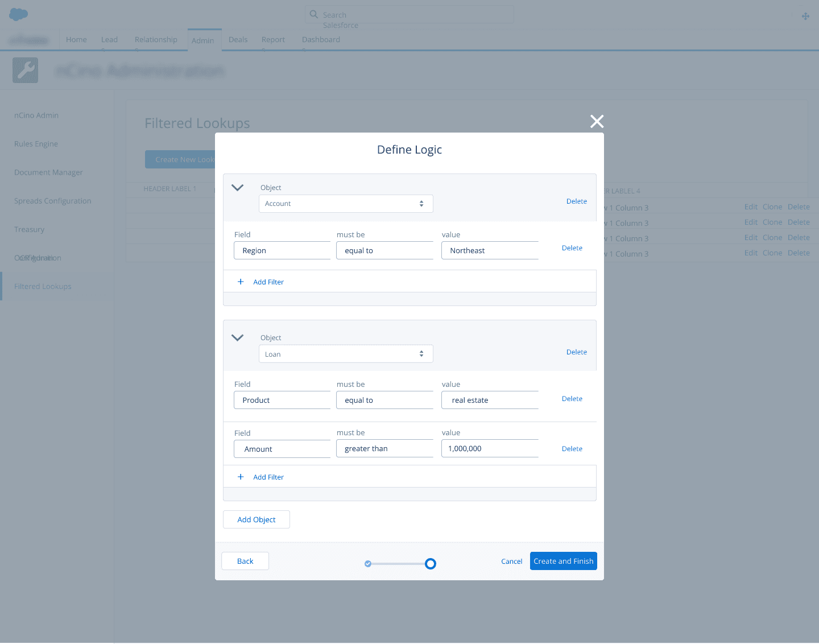The image size is (819, 644).
Task: Click Edit in the first lookup row
Action: [x=751, y=207]
